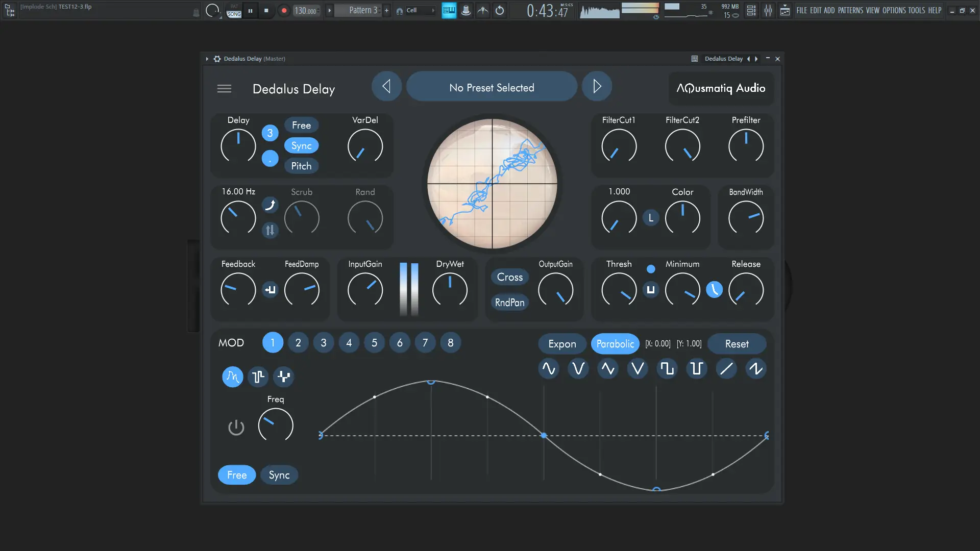Enable Cross feedback mode

pyautogui.click(x=509, y=277)
